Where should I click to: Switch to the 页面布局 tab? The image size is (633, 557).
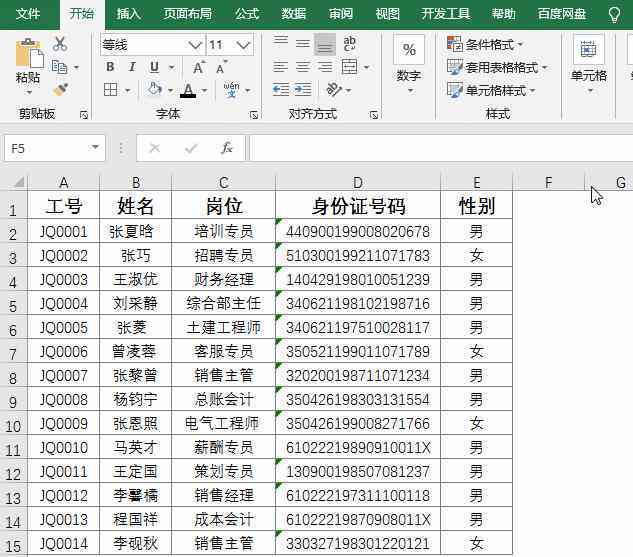coord(188,15)
